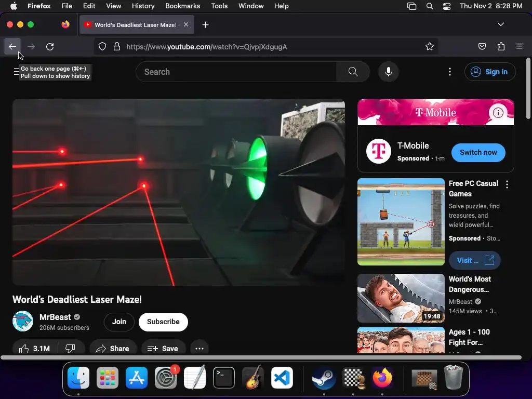The width and height of the screenshot is (532, 399).
Task: Click the forward navigation arrow
Action: click(31, 46)
